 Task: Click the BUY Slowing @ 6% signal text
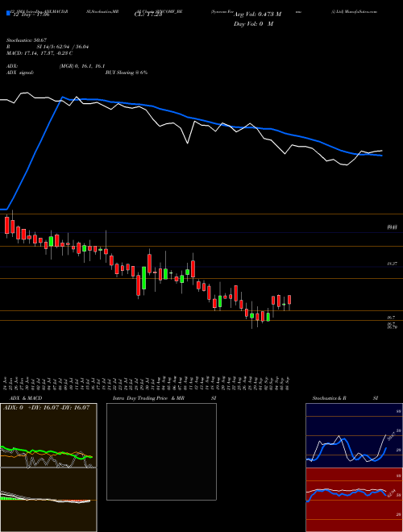tap(127, 73)
